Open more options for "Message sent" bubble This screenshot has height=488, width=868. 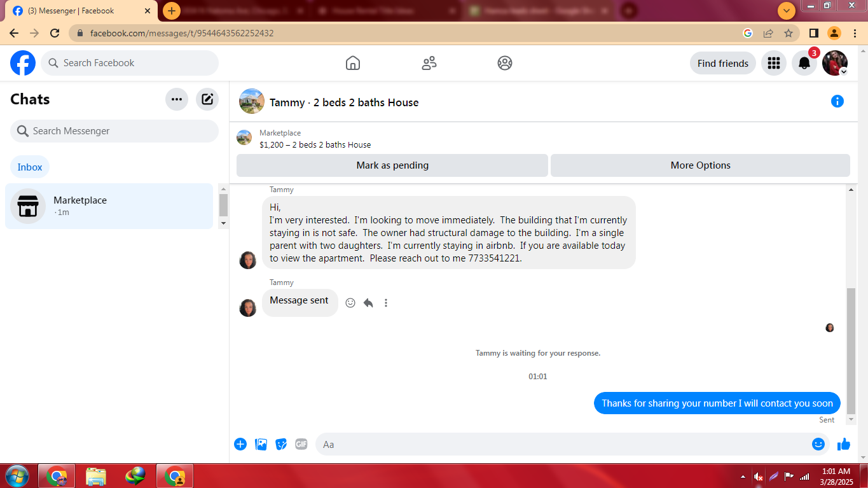pyautogui.click(x=386, y=303)
